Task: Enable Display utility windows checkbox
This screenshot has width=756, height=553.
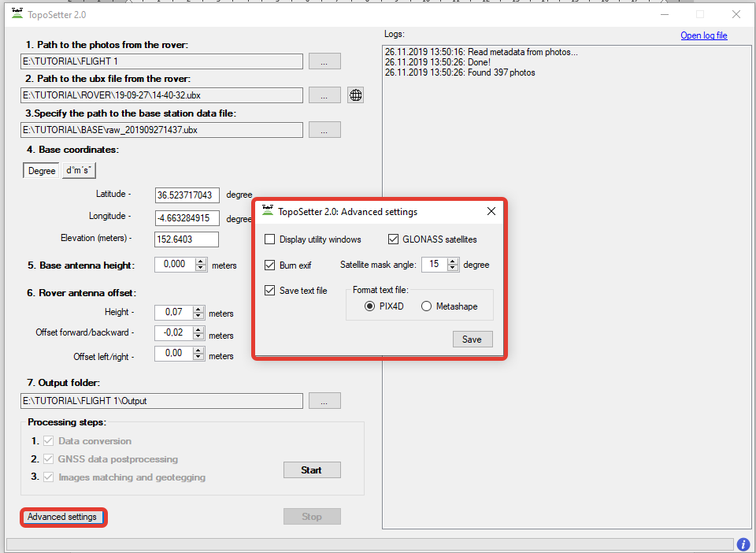Action: click(271, 239)
